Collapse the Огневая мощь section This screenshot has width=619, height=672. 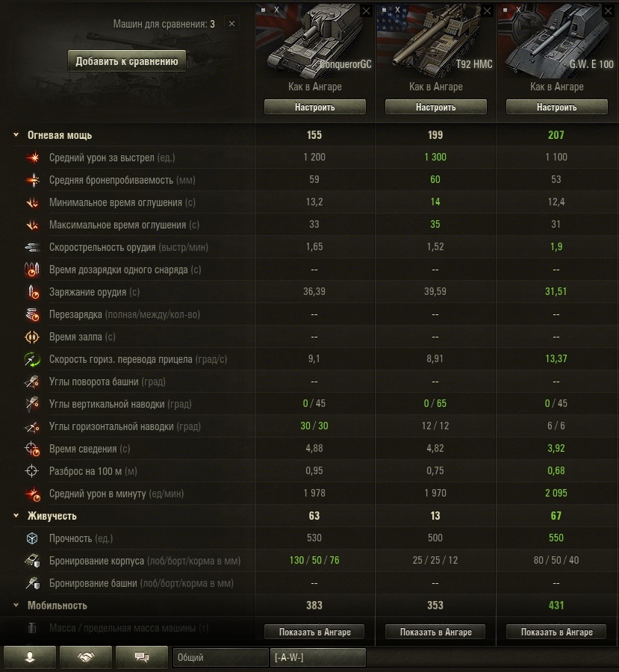coord(16,135)
